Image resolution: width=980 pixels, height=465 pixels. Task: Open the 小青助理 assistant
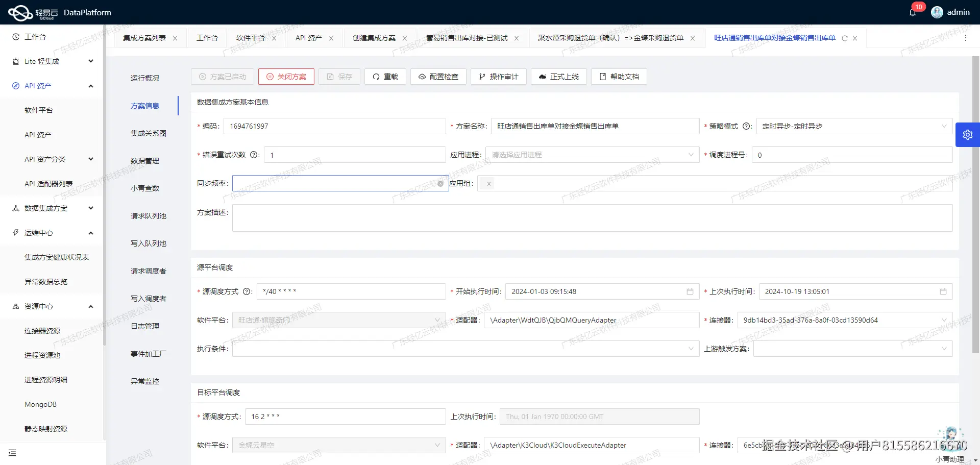[x=950, y=444]
